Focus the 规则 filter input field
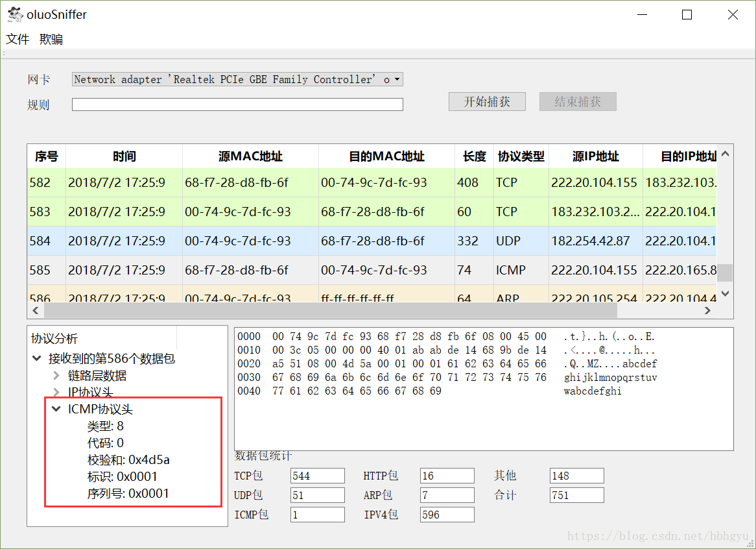Screen dimensions: 756x549 238,104
